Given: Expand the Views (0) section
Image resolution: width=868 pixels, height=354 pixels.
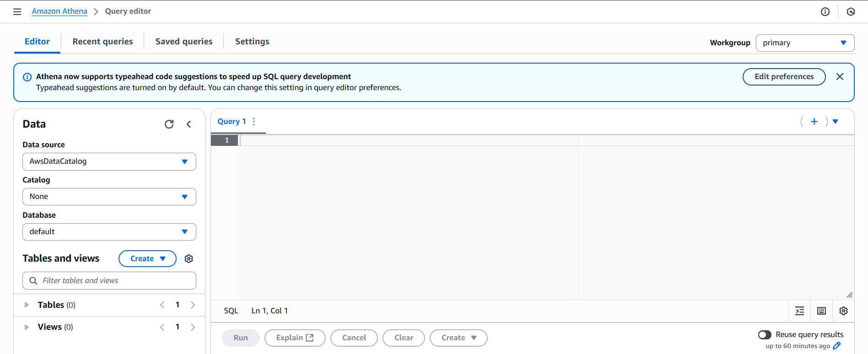Looking at the screenshot, I should [27, 327].
